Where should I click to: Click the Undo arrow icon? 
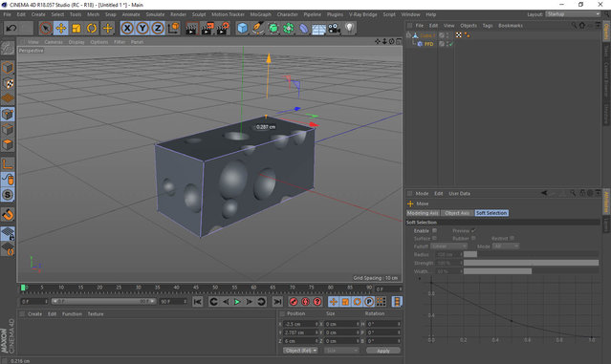(11, 28)
